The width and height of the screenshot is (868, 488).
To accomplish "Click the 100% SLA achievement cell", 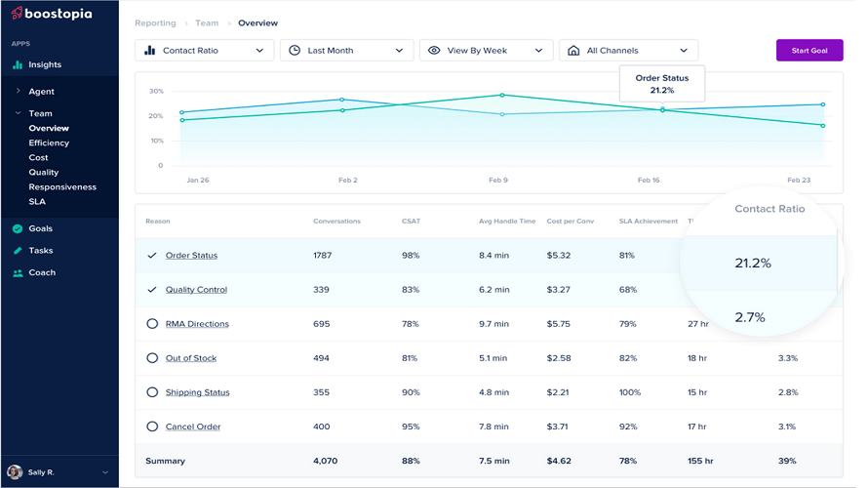I will 630,392.
